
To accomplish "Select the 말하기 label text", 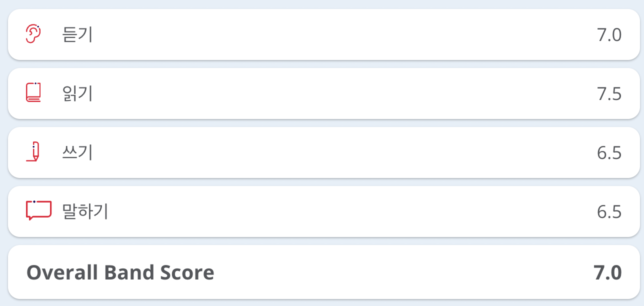I will (x=85, y=211).
